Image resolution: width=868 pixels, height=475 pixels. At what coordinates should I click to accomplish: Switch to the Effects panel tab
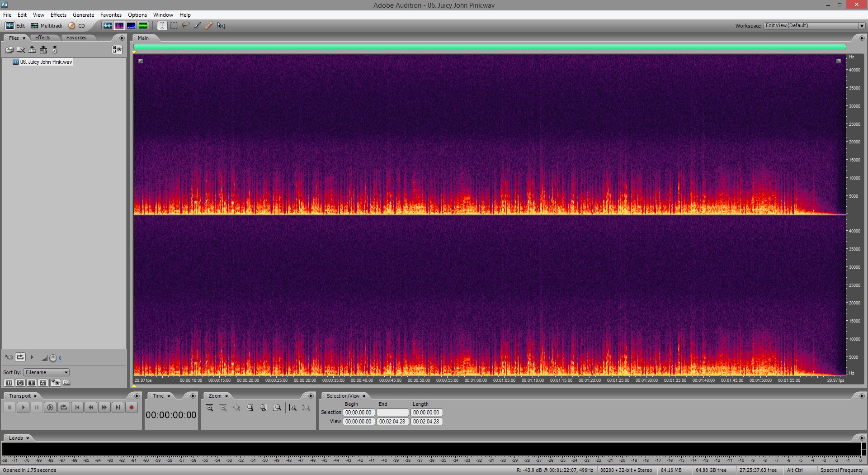coord(43,38)
